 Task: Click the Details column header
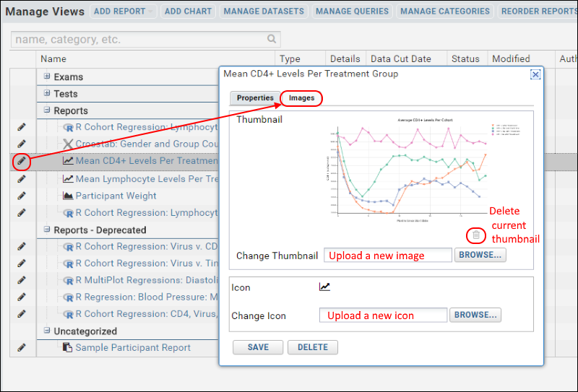pyautogui.click(x=345, y=59)
